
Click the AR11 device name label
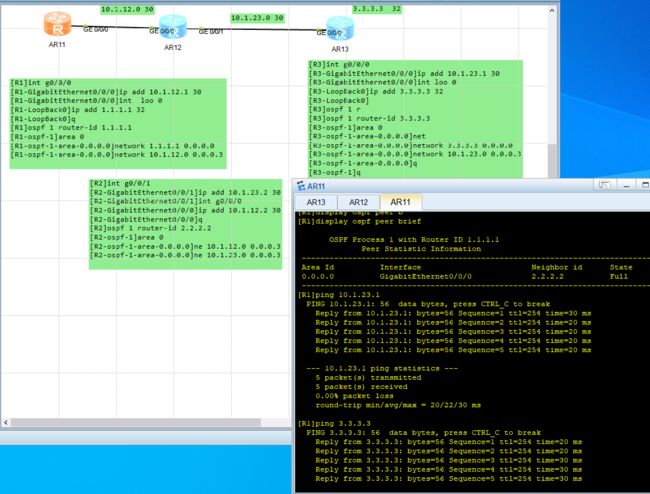[x=57, y=45]
